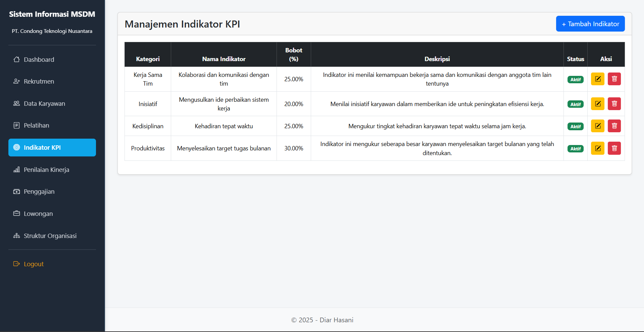Go to Rekrutmen in the sidebar
This screenshot has width=644, height=332.
(x=39, y=82)
